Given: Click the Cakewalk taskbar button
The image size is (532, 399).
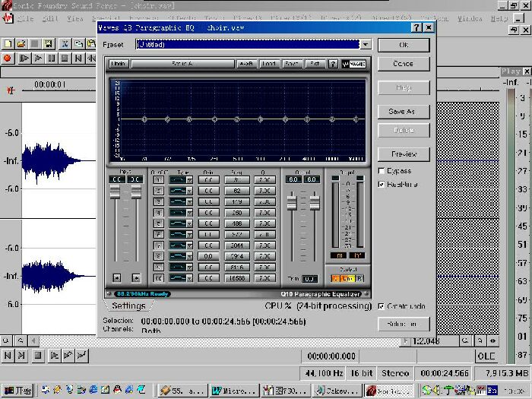Looking at the screenshot, I should (337, 391).
